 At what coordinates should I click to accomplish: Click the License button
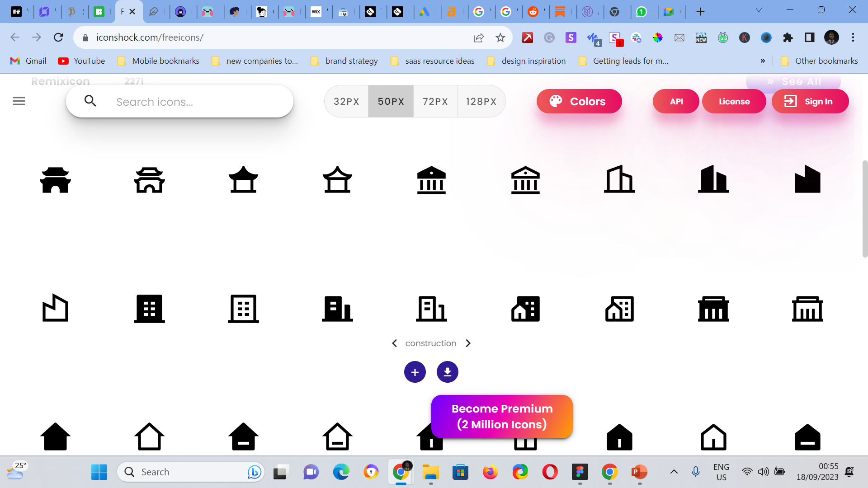734,102
